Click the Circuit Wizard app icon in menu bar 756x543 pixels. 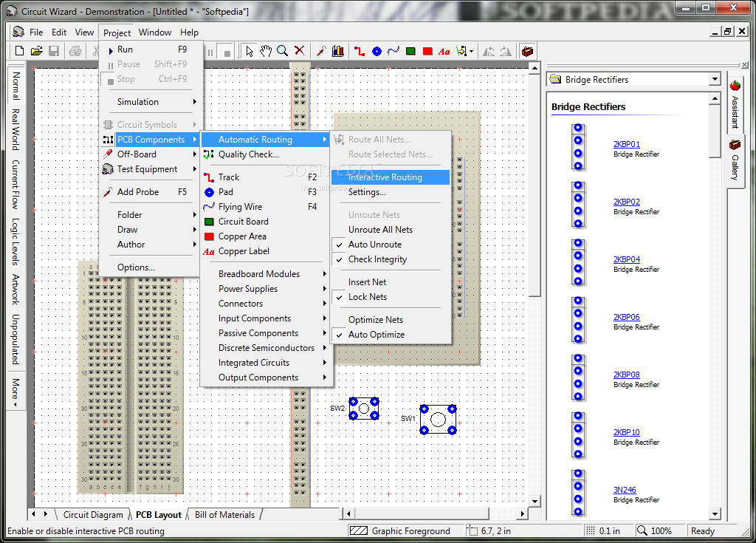tap(18, 33)
